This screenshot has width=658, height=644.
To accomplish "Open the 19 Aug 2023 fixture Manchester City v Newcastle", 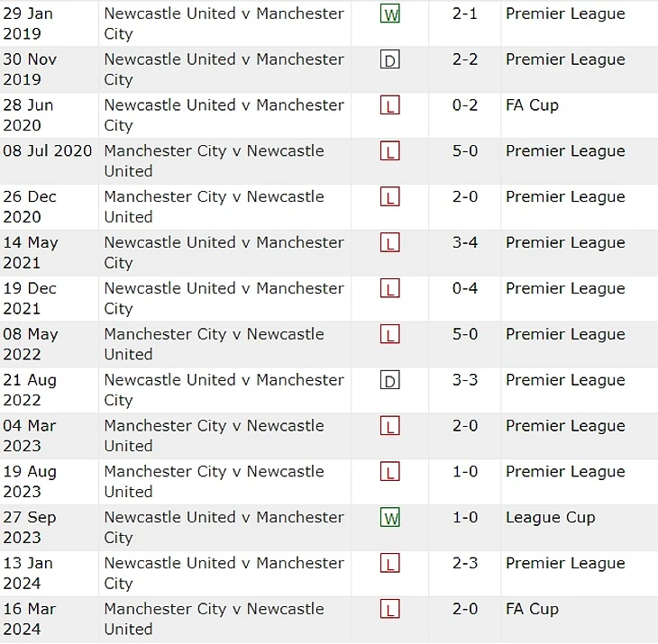I will (214, 481).
